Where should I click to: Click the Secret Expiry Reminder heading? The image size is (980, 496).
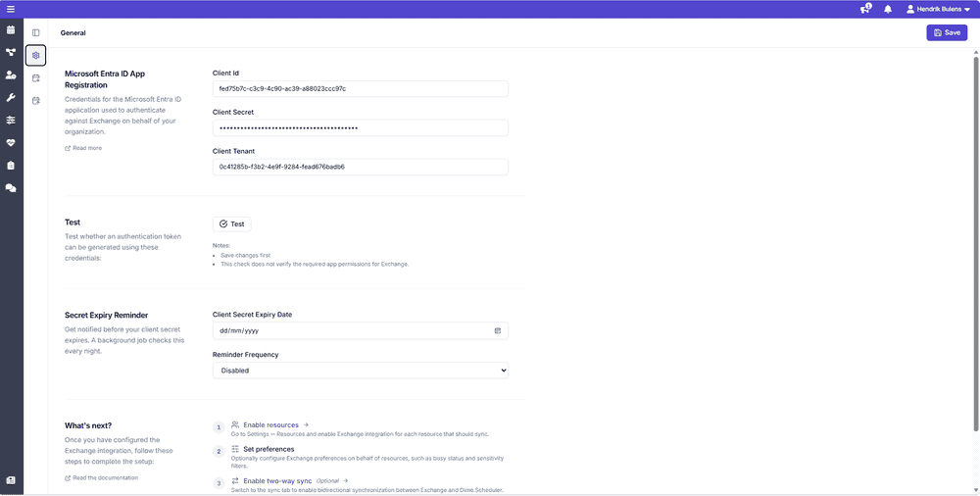(x=106, y=316)
